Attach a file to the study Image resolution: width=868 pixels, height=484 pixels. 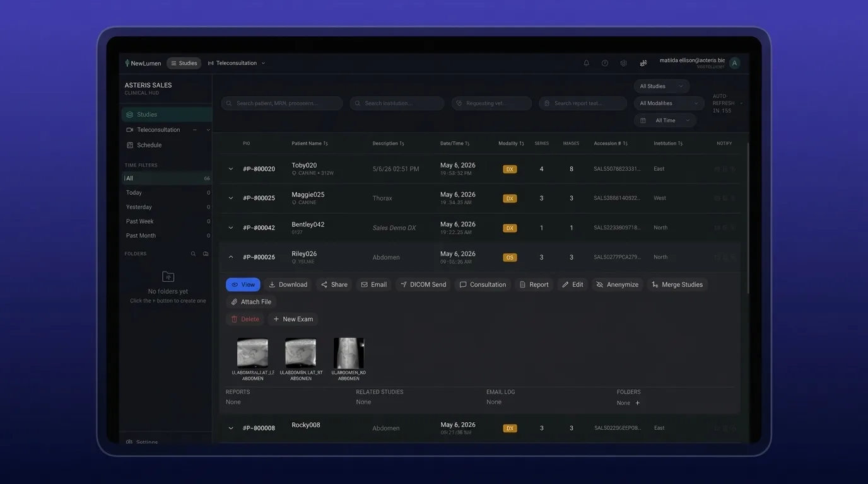pyautogui.click(x=251, y=302)
